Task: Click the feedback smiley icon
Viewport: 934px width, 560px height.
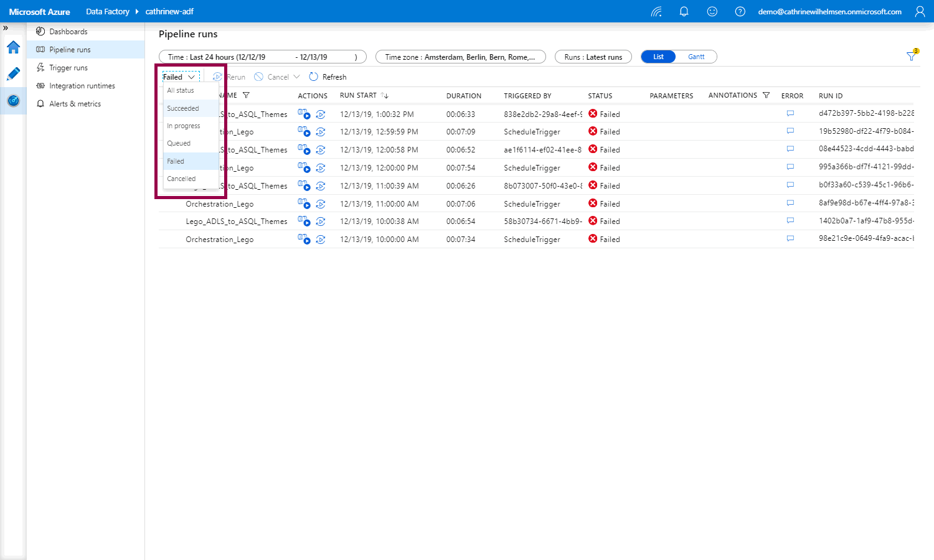Action: pos(712,12)
